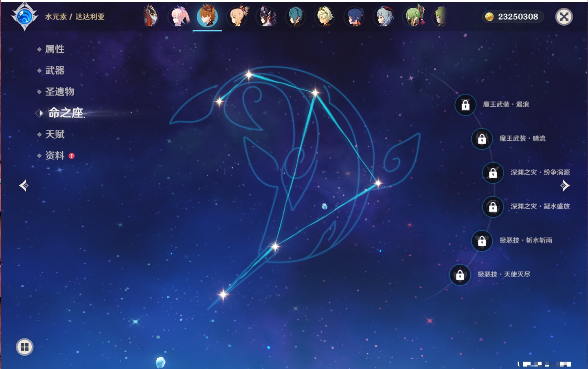Click the locked 魔王武装·遏浪 constellation icon
Screen dimensions: 588x369
click(x=465, y=105)
